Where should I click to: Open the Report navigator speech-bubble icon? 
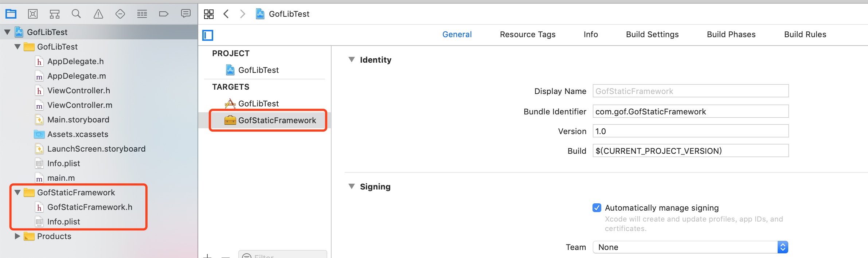pyautogui.click(x=186, y=14)
